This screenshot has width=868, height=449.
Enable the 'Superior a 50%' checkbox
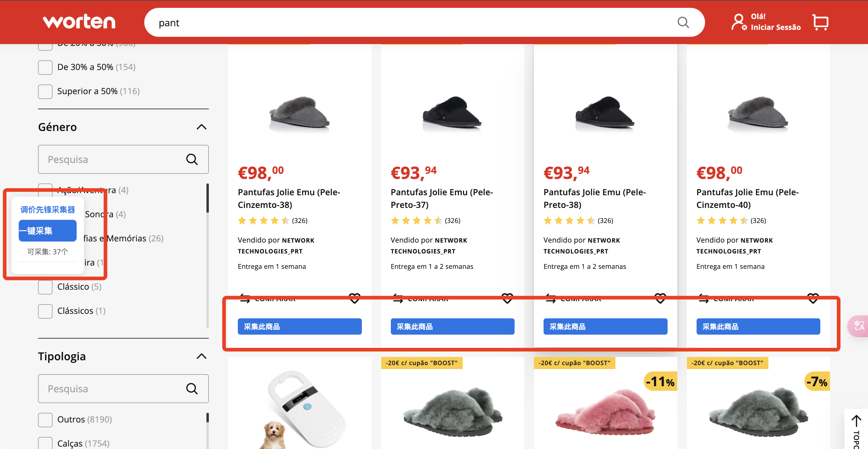point(45,91)
